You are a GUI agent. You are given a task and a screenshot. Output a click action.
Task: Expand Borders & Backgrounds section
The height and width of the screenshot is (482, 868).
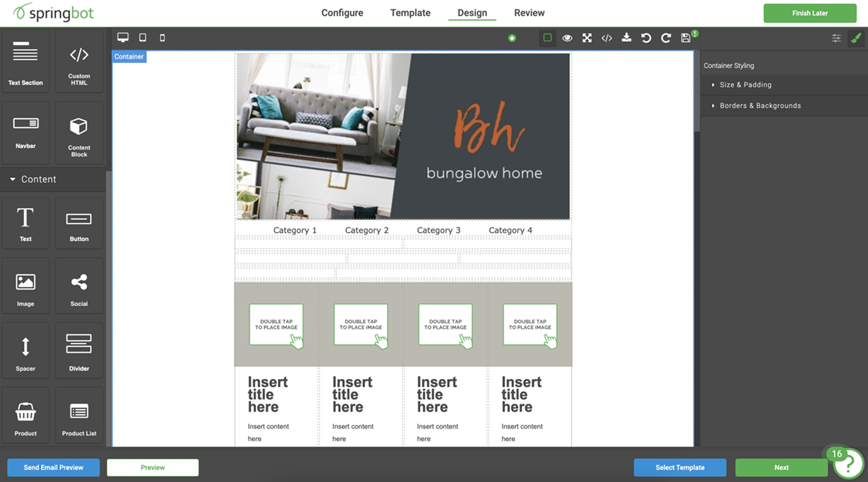point(759,106)
